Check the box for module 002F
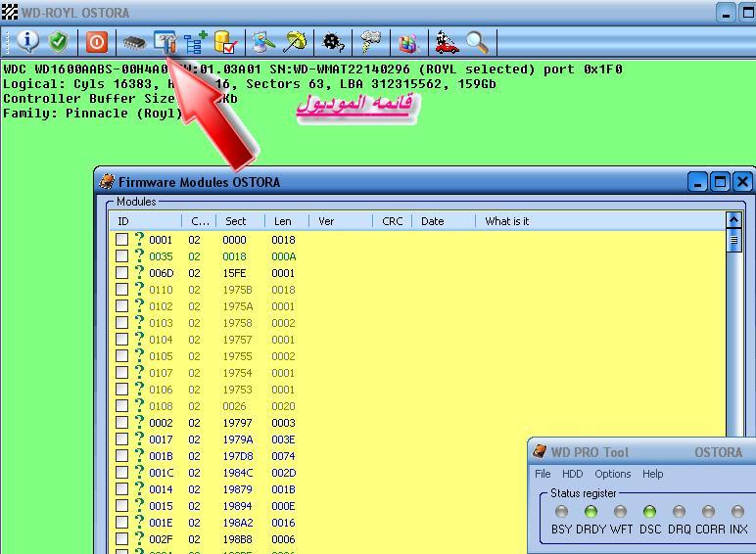756x554 pixels. pos(122,538)
